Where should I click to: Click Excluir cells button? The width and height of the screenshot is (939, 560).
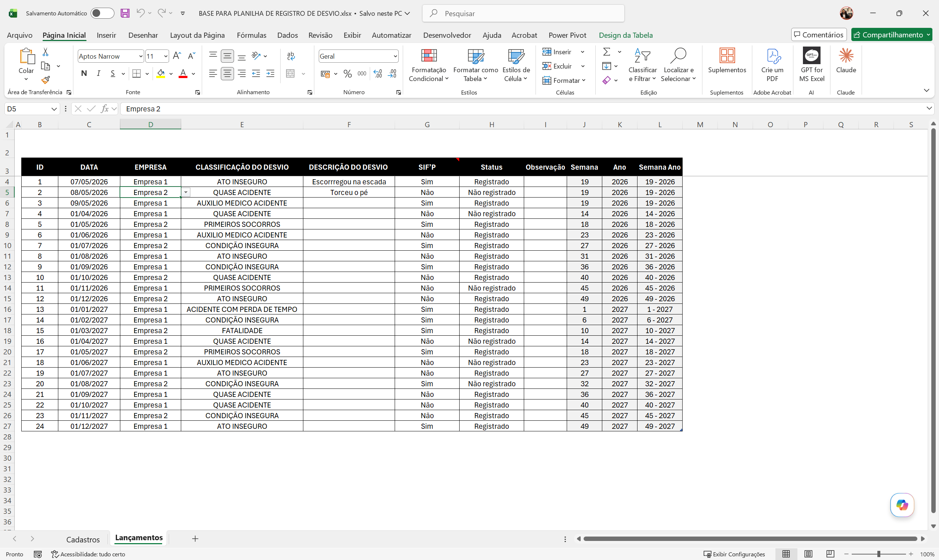click(x=557, y=66)
